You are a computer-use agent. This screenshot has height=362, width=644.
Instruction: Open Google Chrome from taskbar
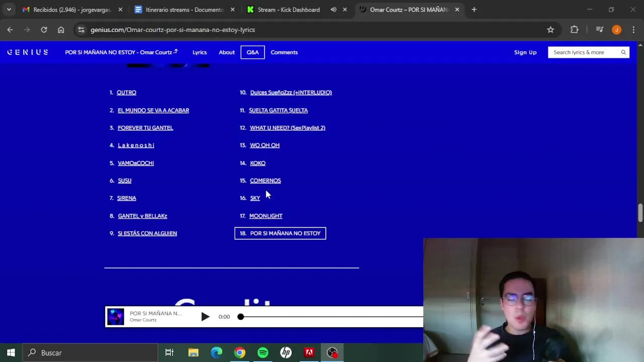click(x=239, y=353)
